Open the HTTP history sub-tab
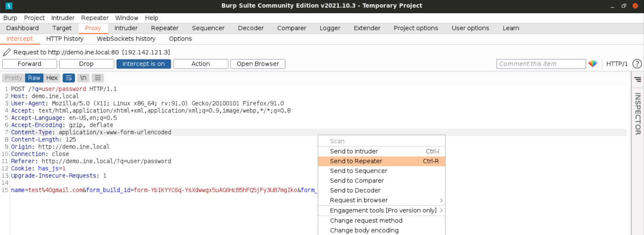The width and height of the screenshot is (644, 235). coord(65,39)
